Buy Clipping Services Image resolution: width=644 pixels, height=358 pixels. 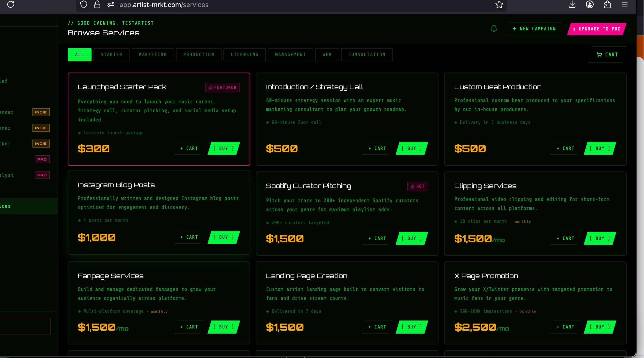(600, 238)
